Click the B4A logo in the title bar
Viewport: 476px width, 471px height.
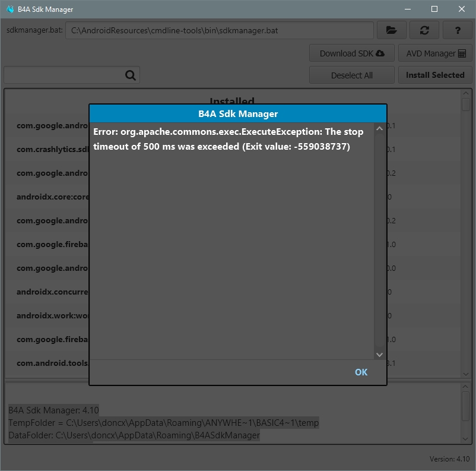click(x=9, y=9)
